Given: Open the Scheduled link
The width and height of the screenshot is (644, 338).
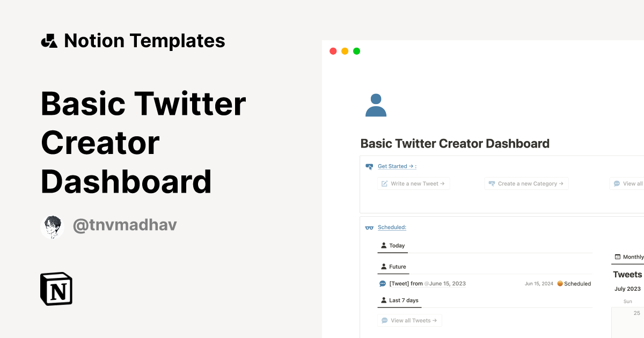Looking at the screenshot, I should click(x=392, y=227).
